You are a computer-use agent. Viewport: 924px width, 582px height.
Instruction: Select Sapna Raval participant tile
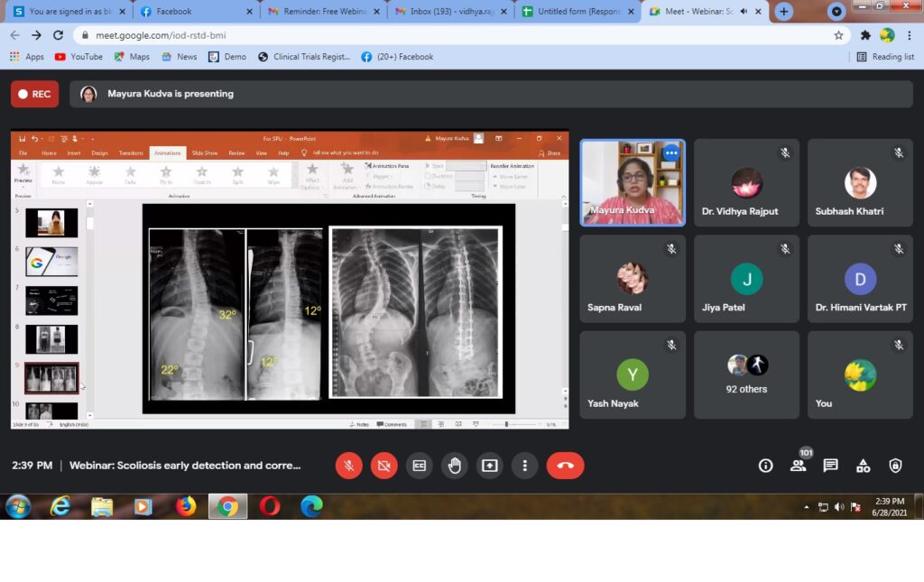[633, 279]
